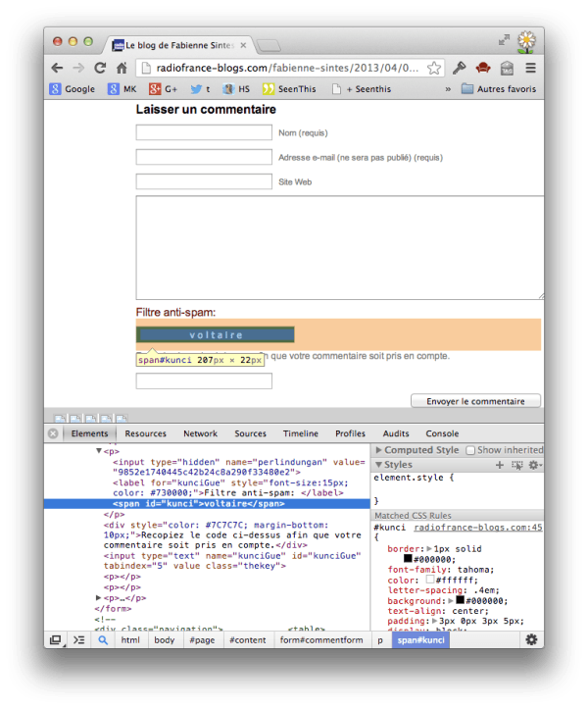The width and height of the screenshot is (588, 709).
Task: Open the home page icon
Action: 122,68
